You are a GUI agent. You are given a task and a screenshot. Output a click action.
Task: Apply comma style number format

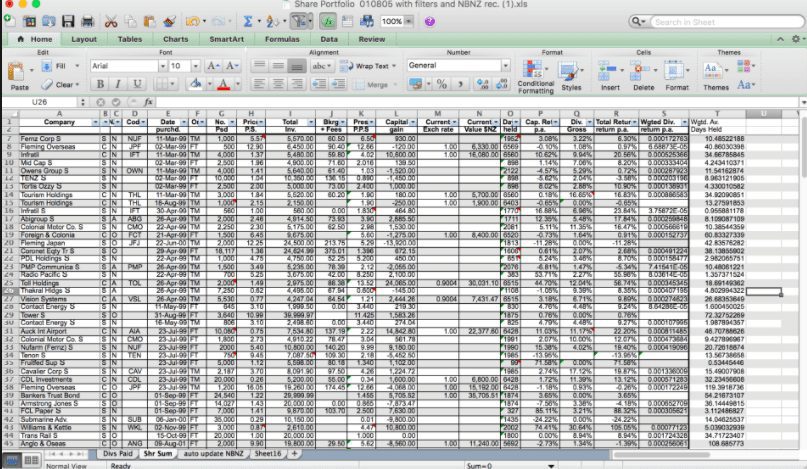460,84
